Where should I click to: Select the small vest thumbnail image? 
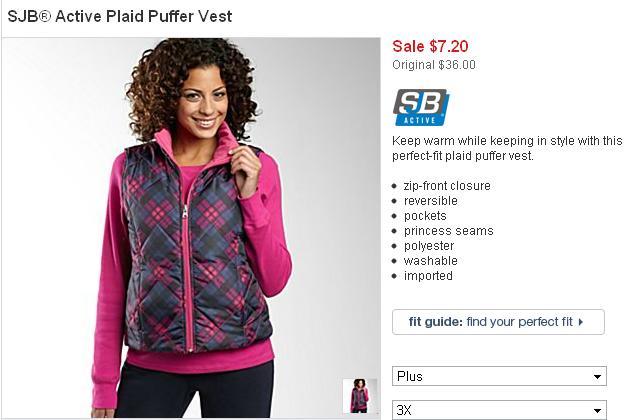point(359,396)
